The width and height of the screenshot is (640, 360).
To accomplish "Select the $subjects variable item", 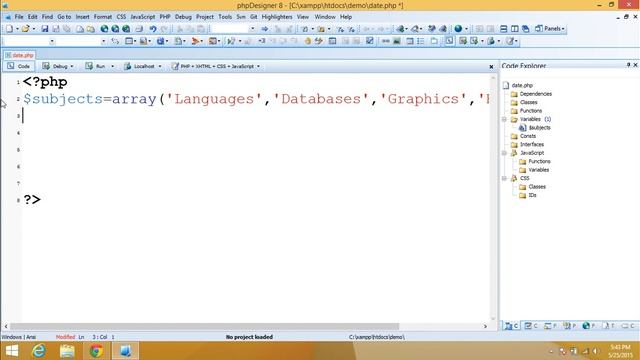I will [x=539, y=128].
